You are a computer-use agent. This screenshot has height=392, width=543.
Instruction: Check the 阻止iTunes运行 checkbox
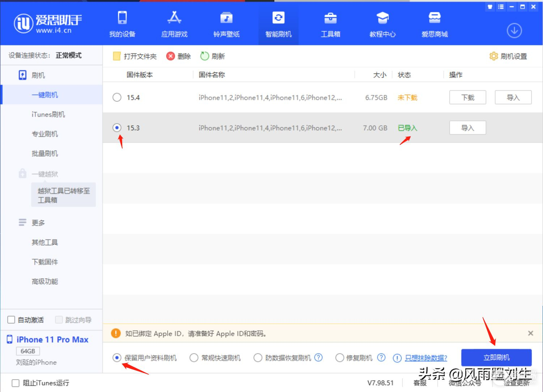[16, 383]
